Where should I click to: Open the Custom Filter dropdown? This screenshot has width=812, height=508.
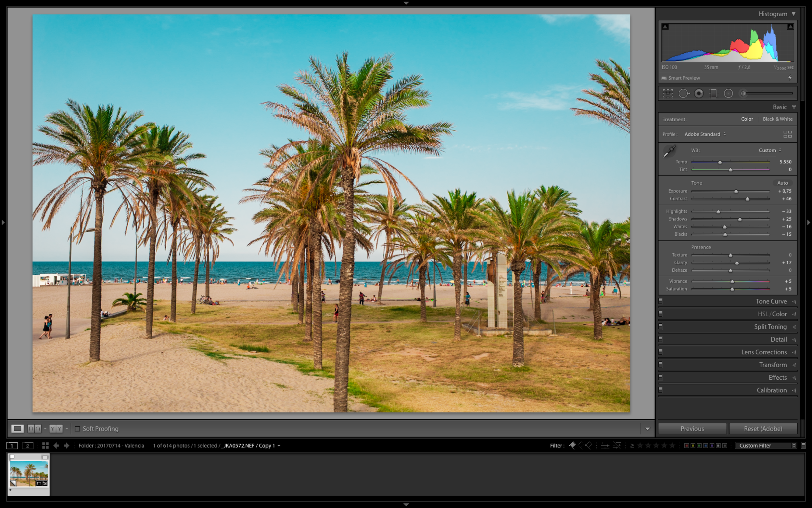766,446
